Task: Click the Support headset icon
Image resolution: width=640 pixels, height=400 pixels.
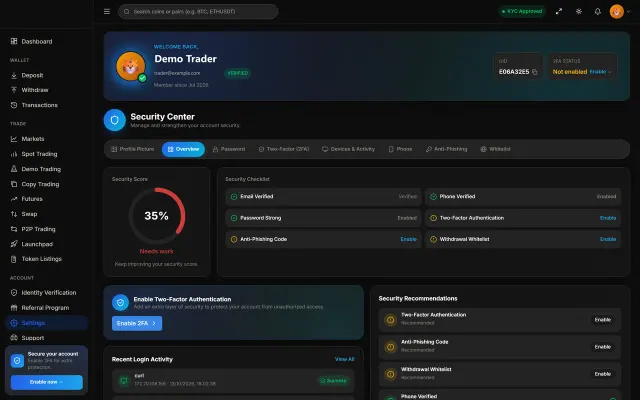Action: (14, 338)
